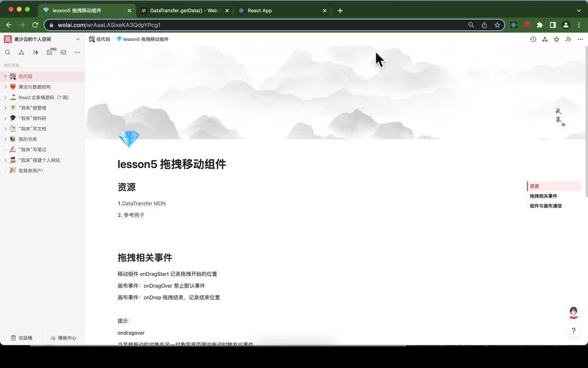Open tab search dropdown arrow

pos(579,11)
